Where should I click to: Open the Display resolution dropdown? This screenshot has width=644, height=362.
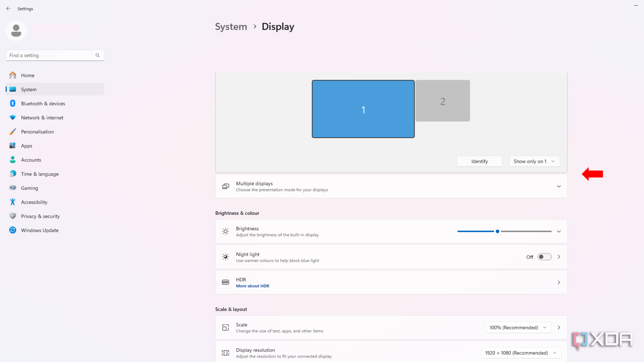coord(521,353)
